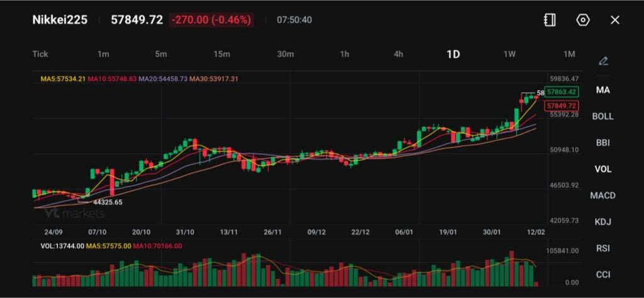Select the pencil drawing tool icon
The image size is (644, 298).
click(x=603, y=61)
